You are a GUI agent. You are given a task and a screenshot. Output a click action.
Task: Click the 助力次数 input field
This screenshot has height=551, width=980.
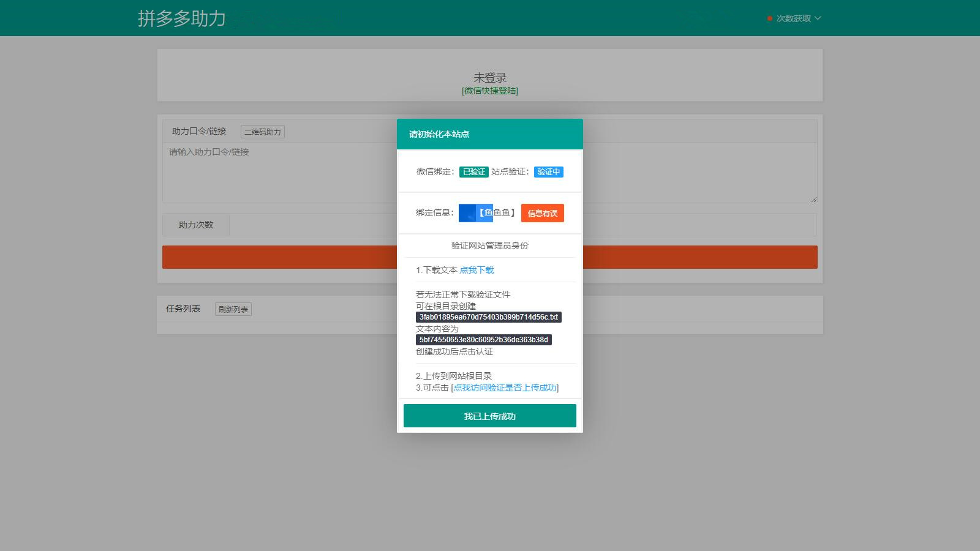coord(522,225)
